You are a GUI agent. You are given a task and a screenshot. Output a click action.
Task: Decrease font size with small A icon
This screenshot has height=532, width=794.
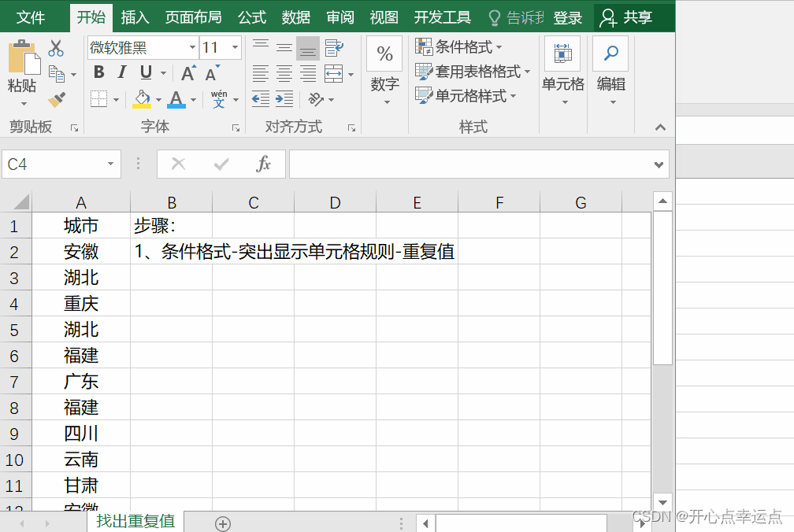(x=212, y=73)
